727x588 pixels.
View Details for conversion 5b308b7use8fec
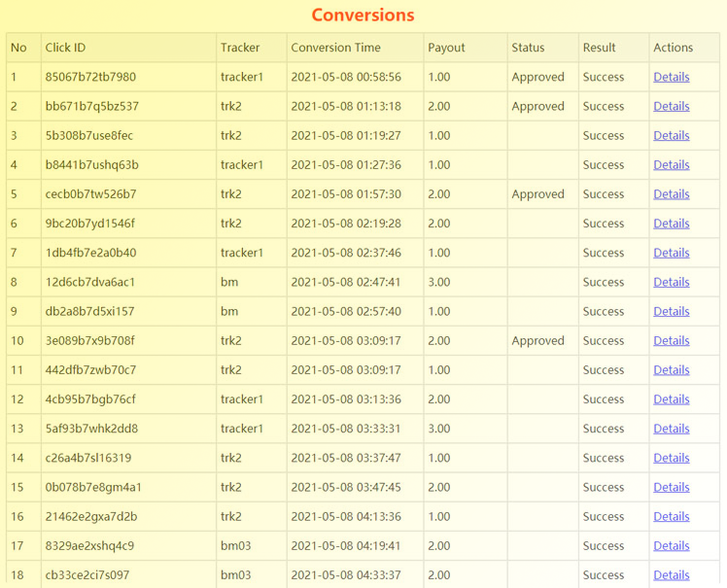click(x=671, y=135)
